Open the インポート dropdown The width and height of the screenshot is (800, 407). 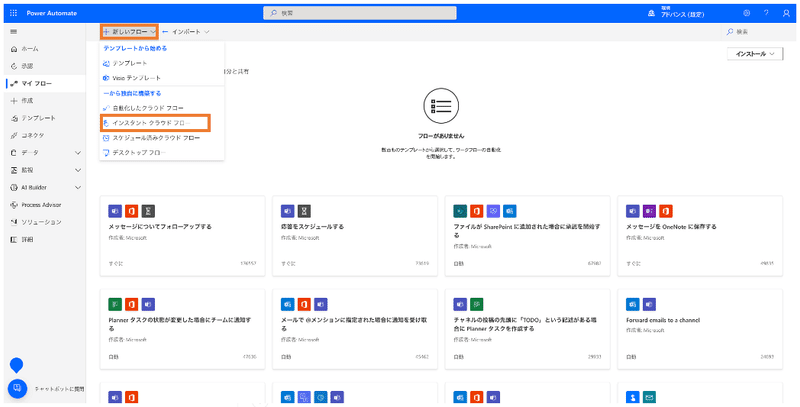[x=186, y=32]
